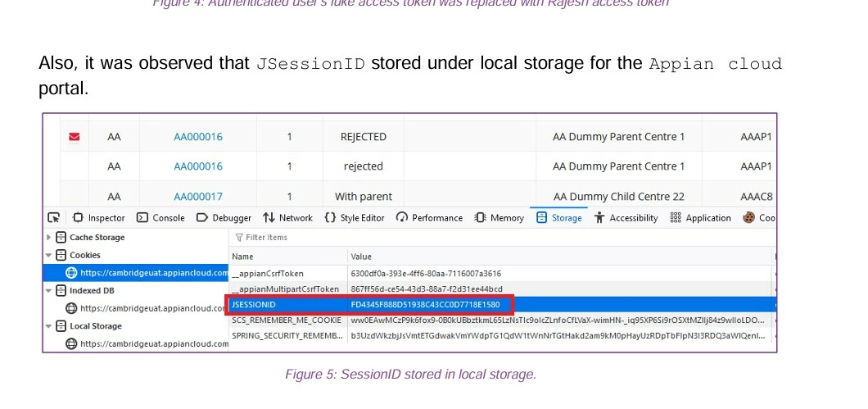
Task: Select the JSESSIONID cookie row
Action: click(x=501, y=305)
